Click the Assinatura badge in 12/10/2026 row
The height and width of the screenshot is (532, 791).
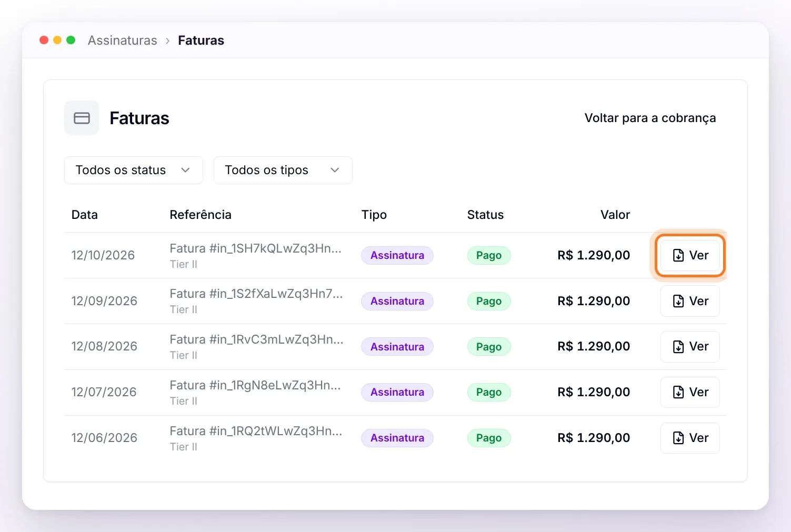(x=397, y=255)
